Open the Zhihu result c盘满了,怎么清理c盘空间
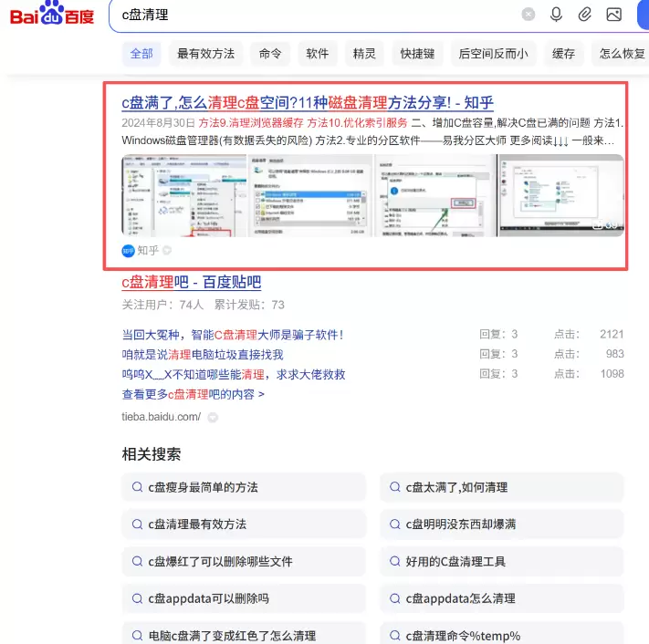This screenshot has width=649, height=644. coord(308,102)
